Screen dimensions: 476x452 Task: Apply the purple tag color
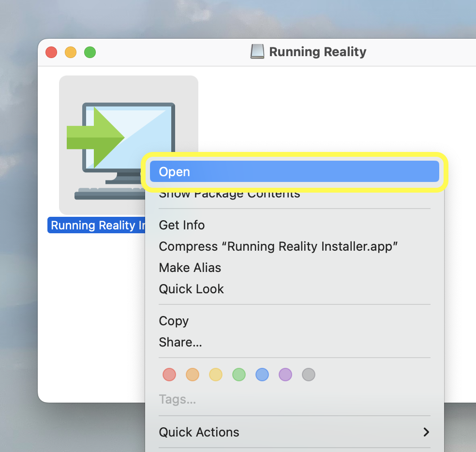[x=285, y=375]
